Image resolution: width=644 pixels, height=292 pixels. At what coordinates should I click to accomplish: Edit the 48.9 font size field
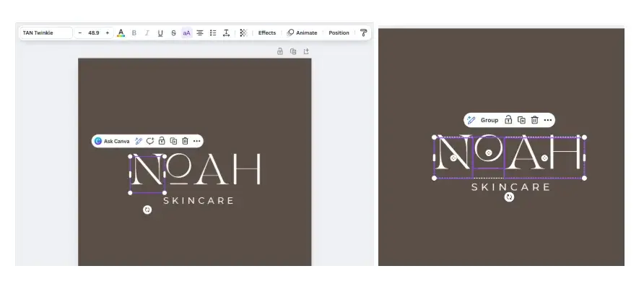(94, 33)
